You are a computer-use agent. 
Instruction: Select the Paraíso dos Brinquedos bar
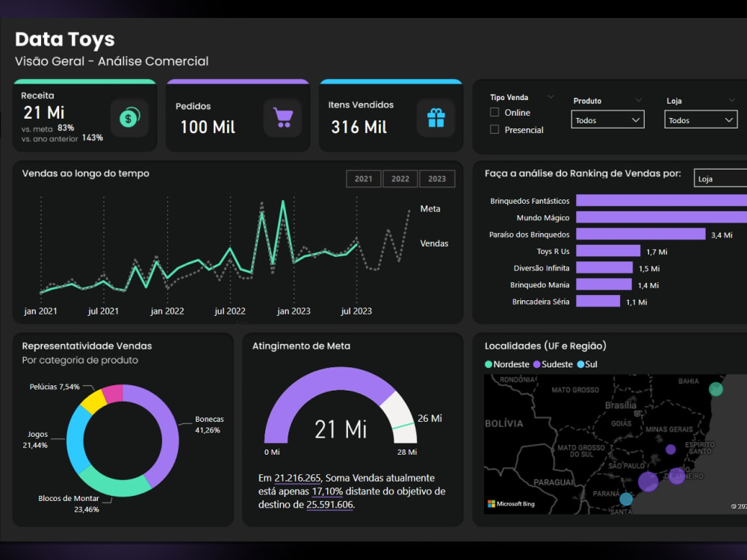(641, 234)
